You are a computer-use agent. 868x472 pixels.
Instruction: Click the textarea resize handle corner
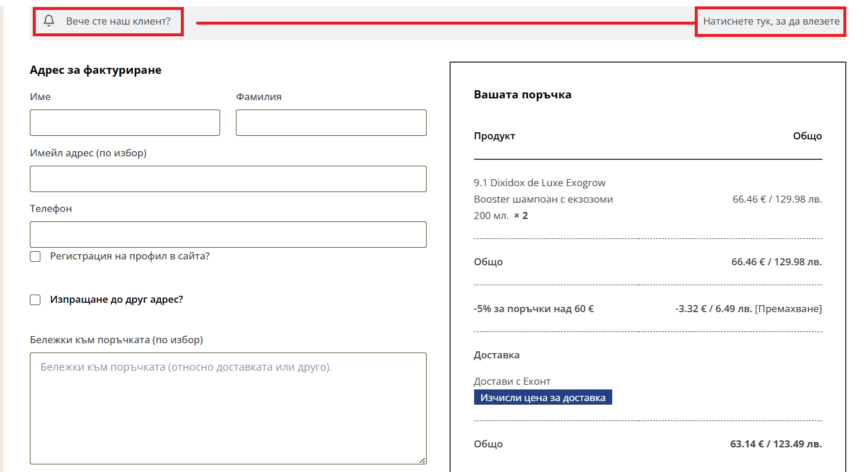(422, 460)
